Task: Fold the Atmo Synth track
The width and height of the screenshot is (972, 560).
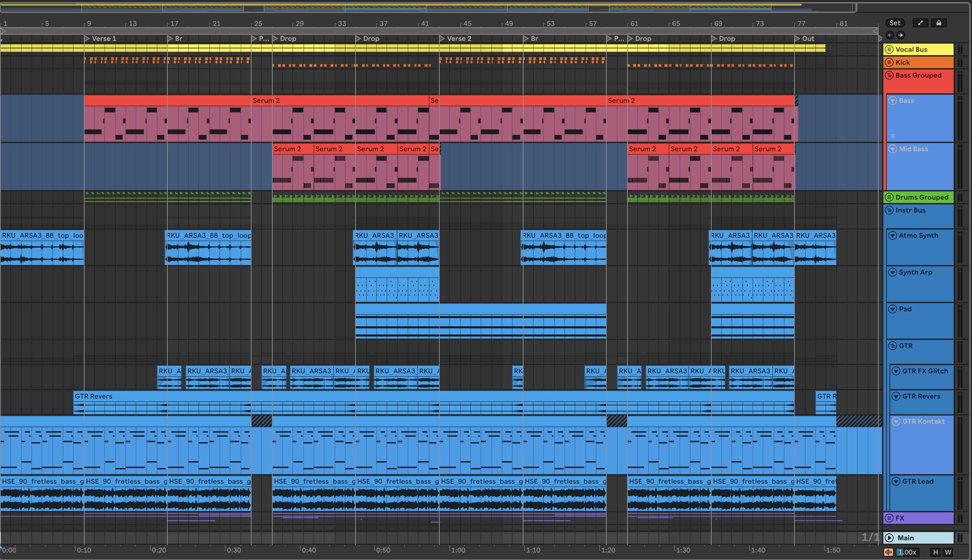Action: tap(893, 235)
